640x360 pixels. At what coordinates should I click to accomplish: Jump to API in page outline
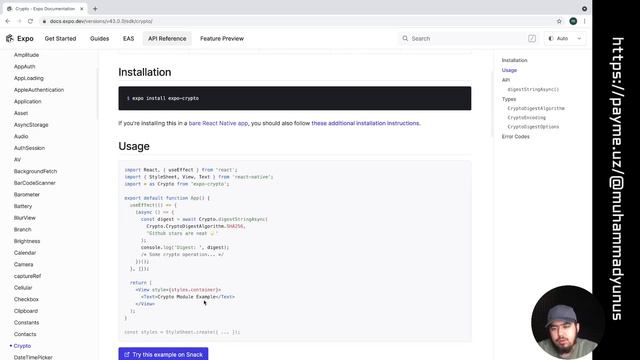coord(506,80)
